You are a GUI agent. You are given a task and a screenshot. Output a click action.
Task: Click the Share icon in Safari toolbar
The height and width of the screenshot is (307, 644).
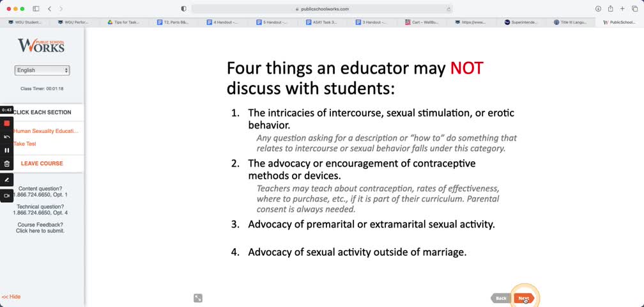(x=610, y=8)
